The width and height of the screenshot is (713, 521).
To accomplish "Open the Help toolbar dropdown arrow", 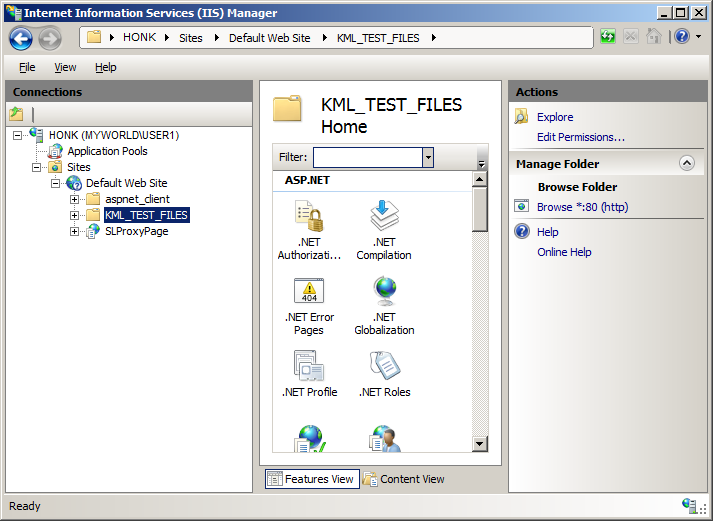I will (x=699, y=36).
